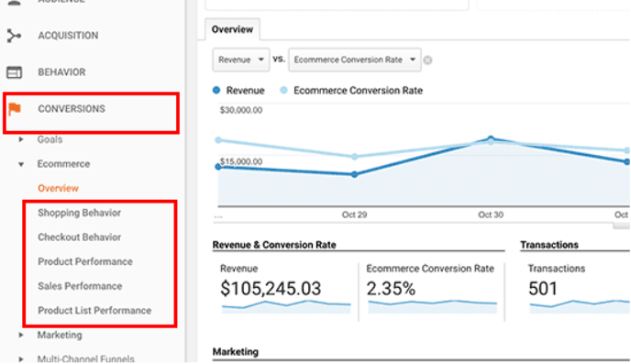This screenshot has width=631, height=364.
Task: Click the Ecommerce Conversion Rate legend dot
Action: coord(283,90)
